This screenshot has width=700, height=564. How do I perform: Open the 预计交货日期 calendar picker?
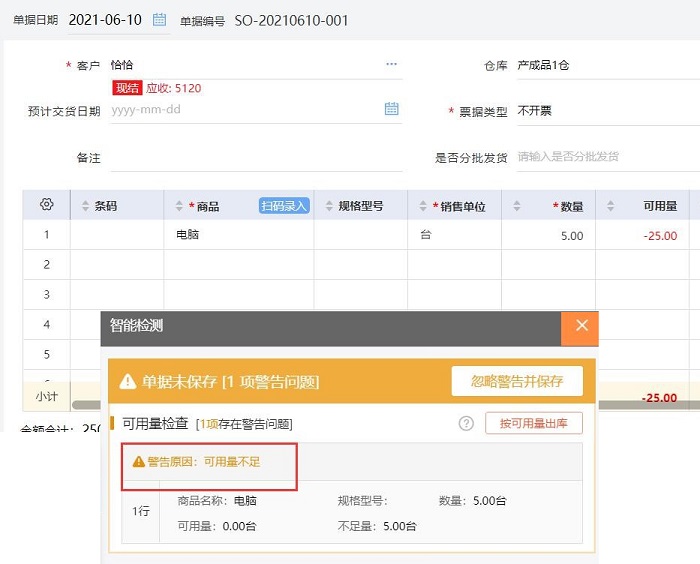392,109
